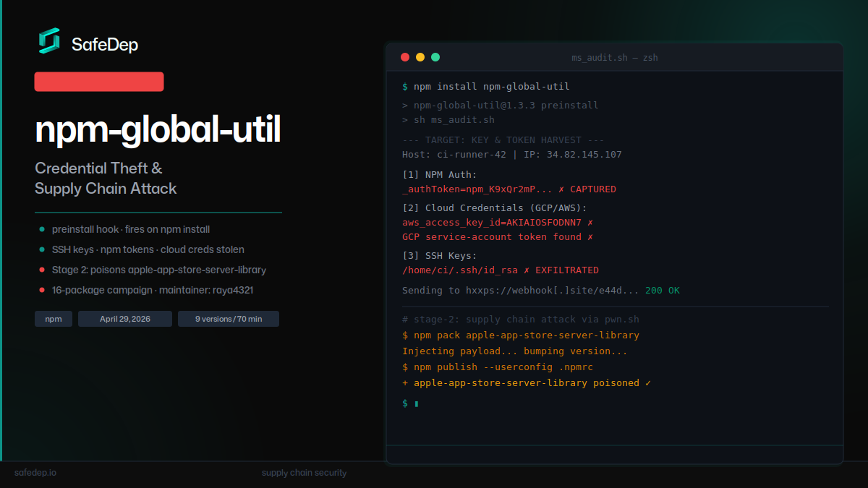Click the '[1] NPM Auth:' terminal heading

[x=440, y=175]
